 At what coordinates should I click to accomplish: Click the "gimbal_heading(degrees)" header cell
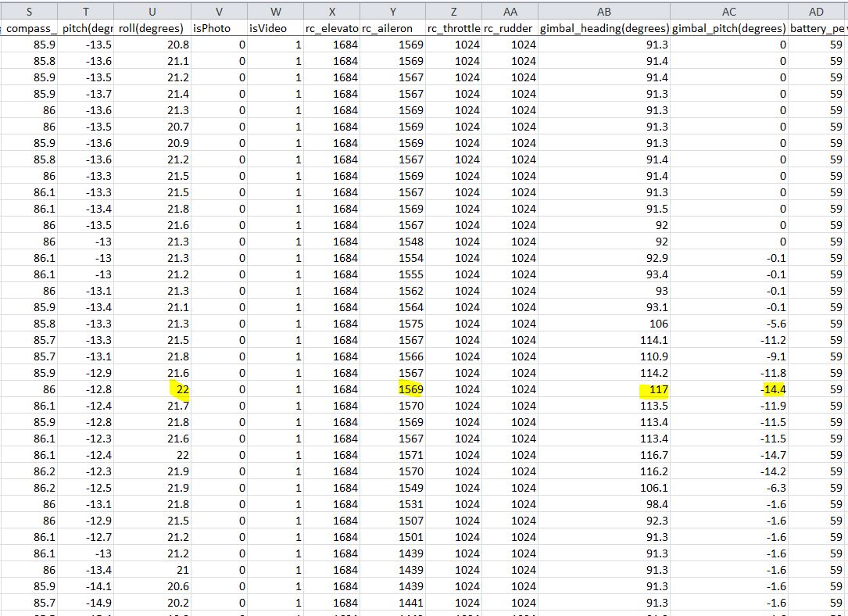604,28
